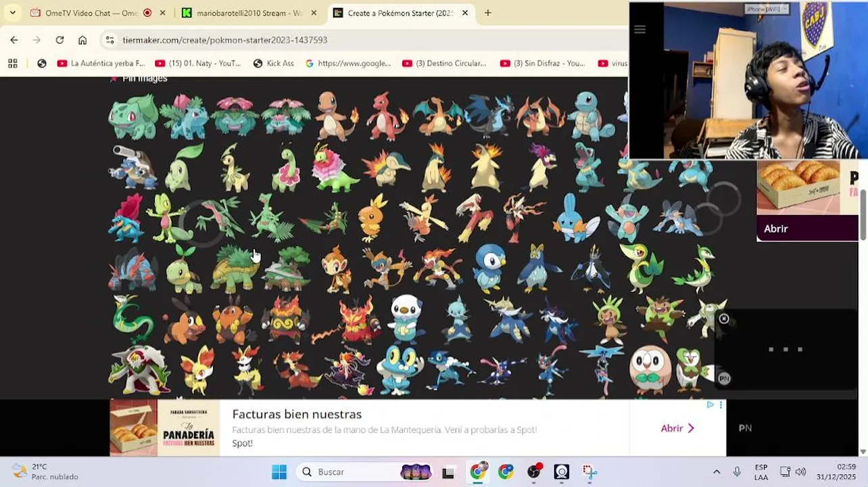
Task: Open the webcam overlay hamburger menu
Action: [x=640, y=29]
